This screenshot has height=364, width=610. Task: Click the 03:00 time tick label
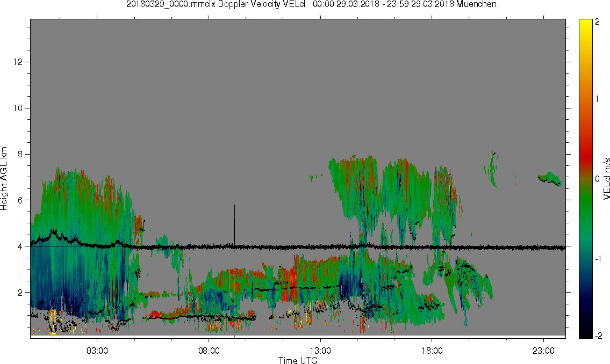(97, 351)
